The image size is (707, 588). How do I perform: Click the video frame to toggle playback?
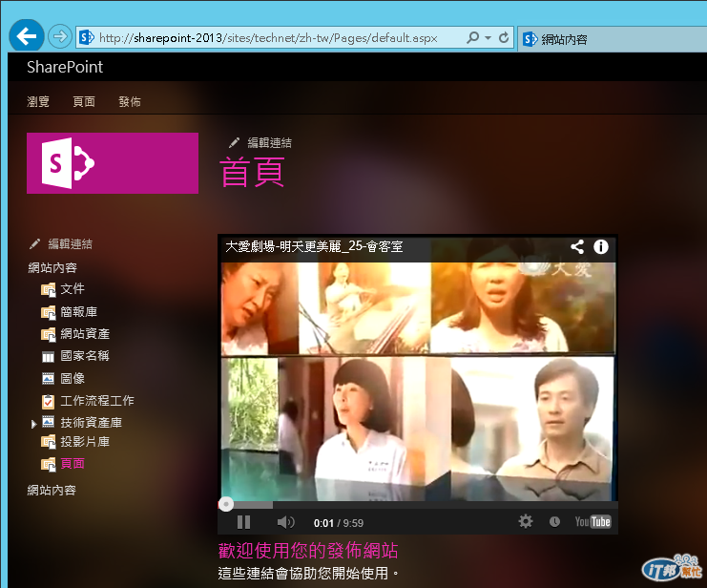(418, 381)
